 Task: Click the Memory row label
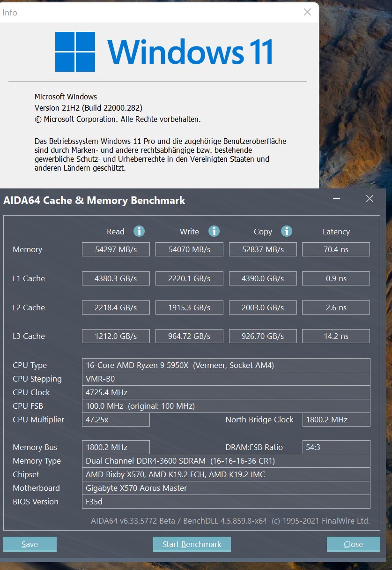tap(27, 249)
